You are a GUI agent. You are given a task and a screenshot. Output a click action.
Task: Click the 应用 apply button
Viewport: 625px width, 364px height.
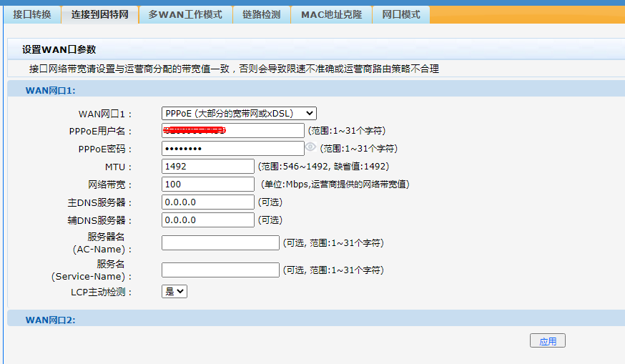(x=548, y=341)
